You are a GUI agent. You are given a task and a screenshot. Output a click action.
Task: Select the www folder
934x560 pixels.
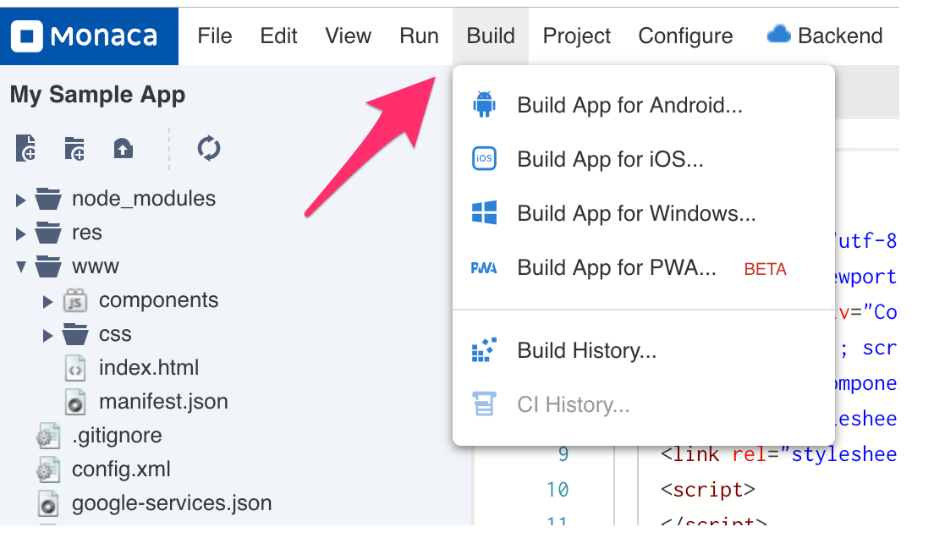(96, 266)
